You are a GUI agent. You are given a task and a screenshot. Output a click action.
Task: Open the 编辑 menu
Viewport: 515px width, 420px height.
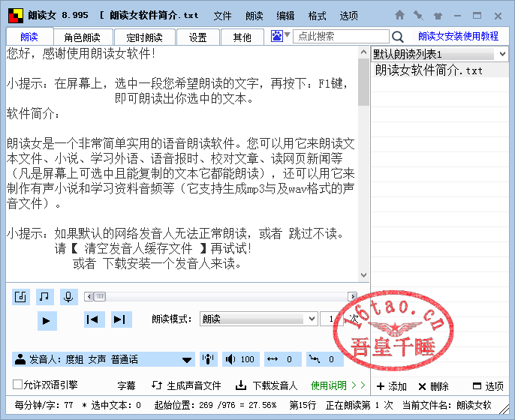pyautogui.click(x=285, y=16)
